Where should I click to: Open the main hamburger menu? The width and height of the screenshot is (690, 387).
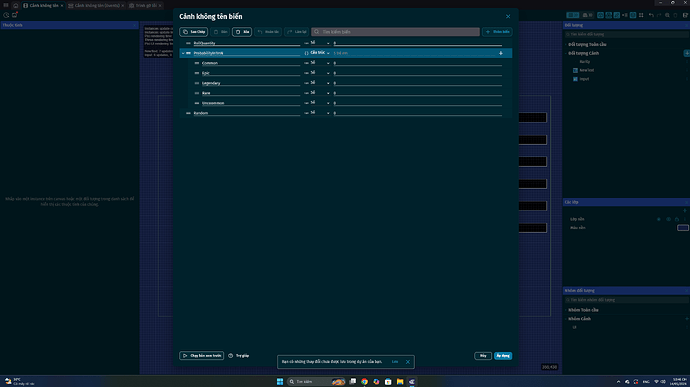click(x=6, y=5)
